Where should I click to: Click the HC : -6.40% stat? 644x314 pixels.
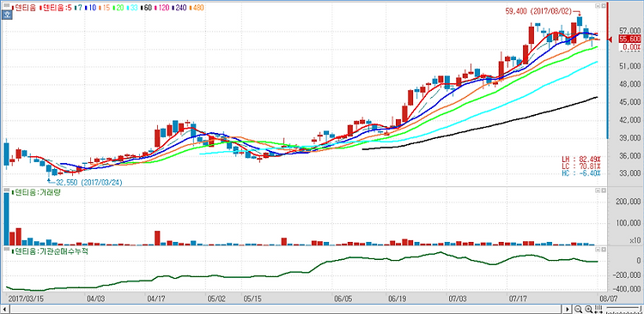pos(581,173)
